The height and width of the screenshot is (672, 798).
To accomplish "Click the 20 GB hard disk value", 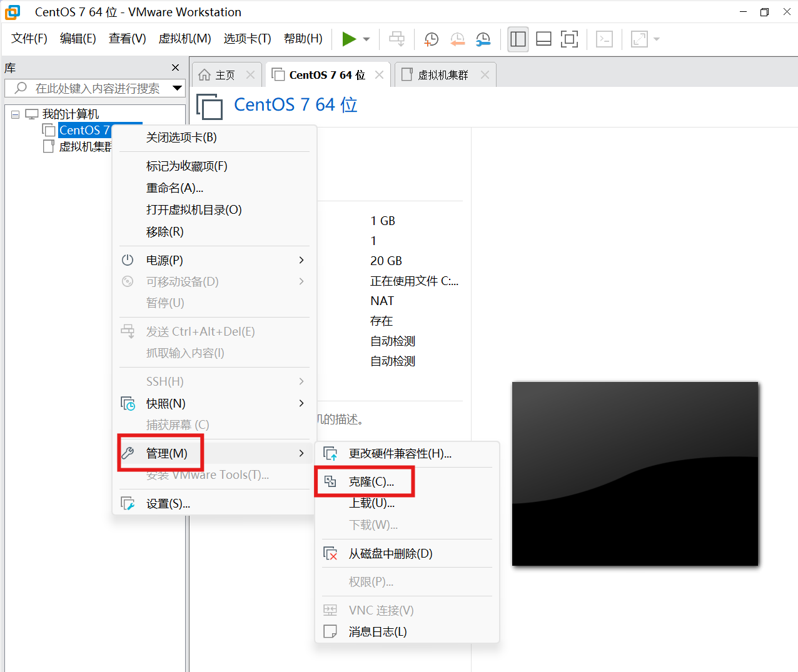I will [386, 261].
